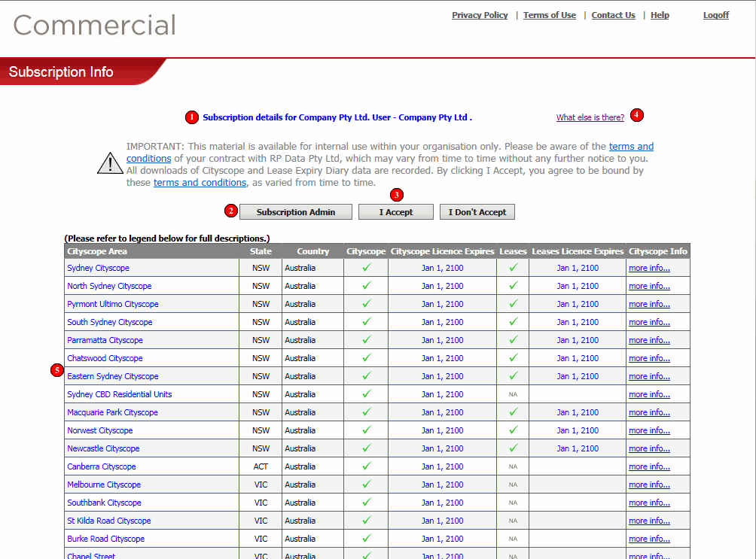This screenshot has width=756, height=559.
Task: Open Sydney CBD Residential Units link
Action: (x=120, y=394)
